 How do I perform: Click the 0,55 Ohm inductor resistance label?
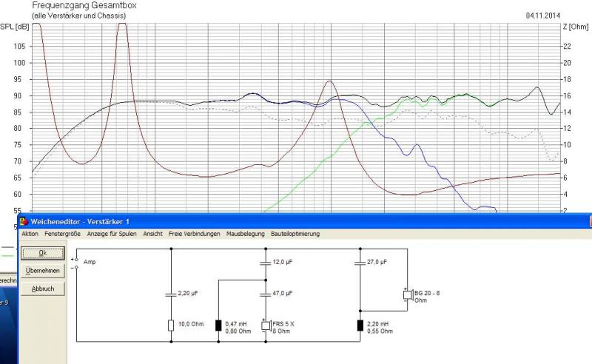click(380, 331)
